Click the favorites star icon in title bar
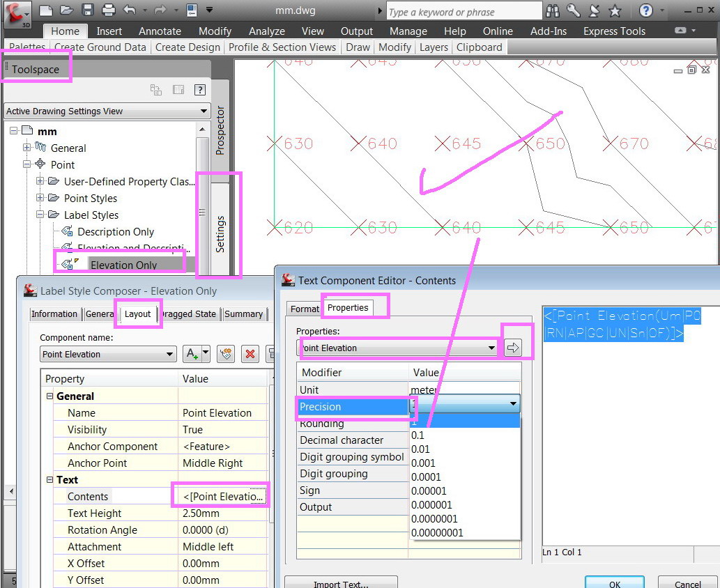720x588 pixels. pos(614,11)
